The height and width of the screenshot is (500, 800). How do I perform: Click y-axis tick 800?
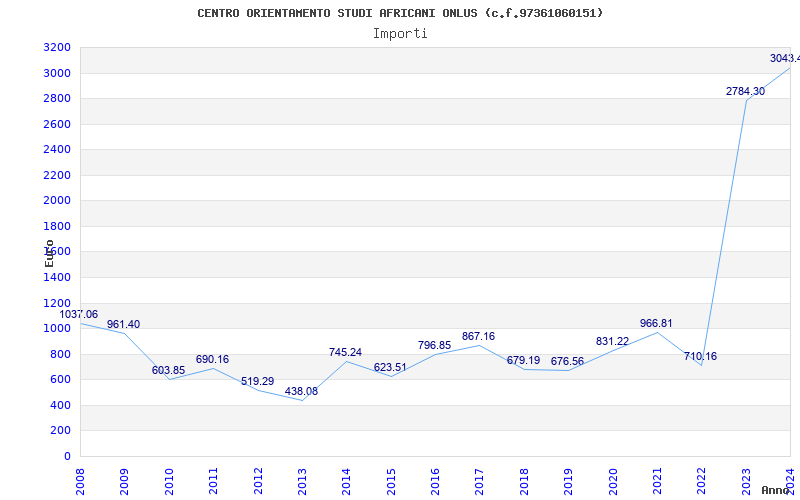coord(60,354)
